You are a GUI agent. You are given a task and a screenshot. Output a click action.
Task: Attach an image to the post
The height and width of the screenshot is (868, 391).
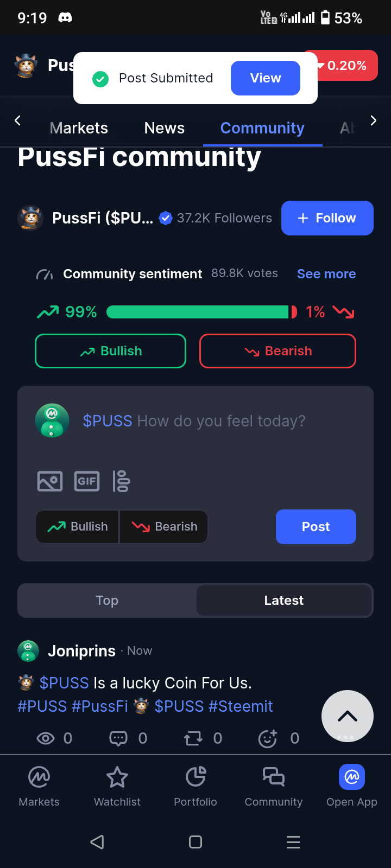[50, 481]
